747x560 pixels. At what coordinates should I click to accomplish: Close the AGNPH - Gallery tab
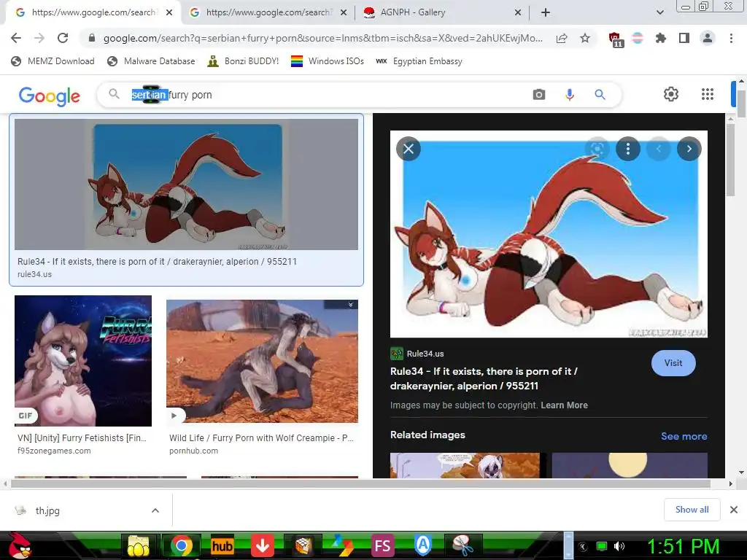(518, 12)
